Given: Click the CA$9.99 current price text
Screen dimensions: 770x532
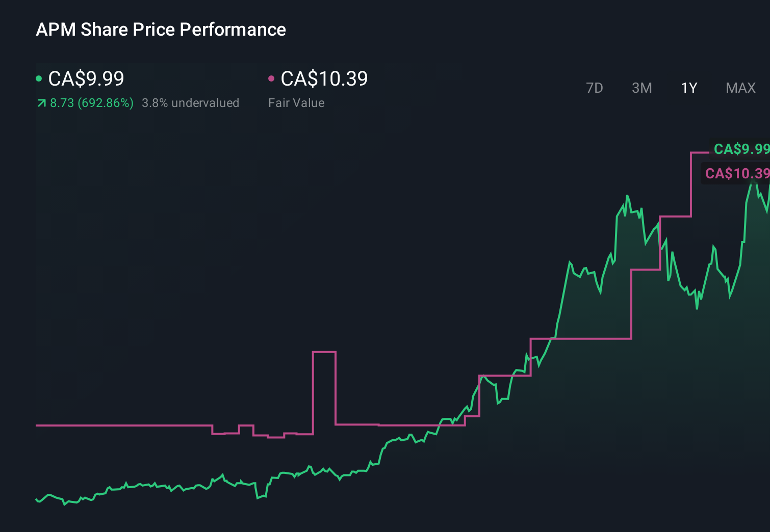Looking at the screenshot, I should [x=85, y=78].
